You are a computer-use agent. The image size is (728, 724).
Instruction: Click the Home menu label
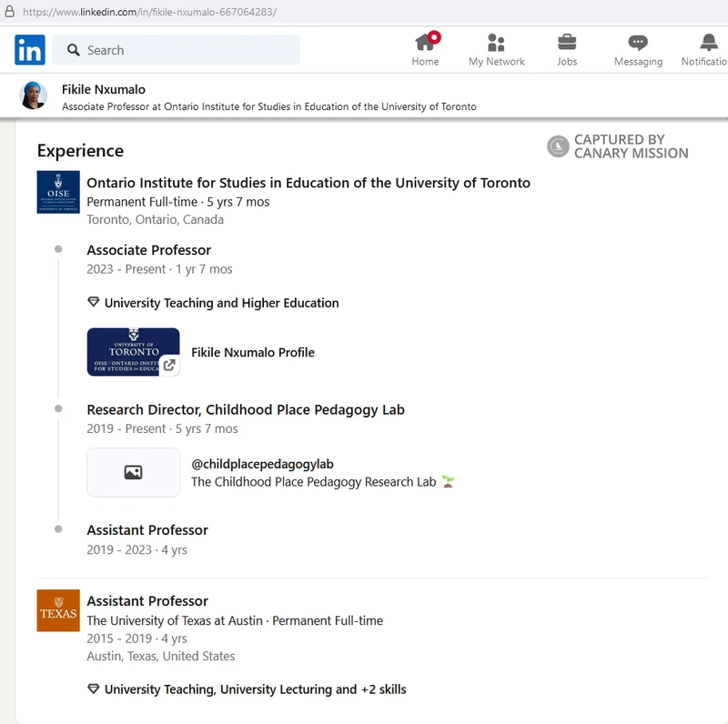[x=425, y=61]
